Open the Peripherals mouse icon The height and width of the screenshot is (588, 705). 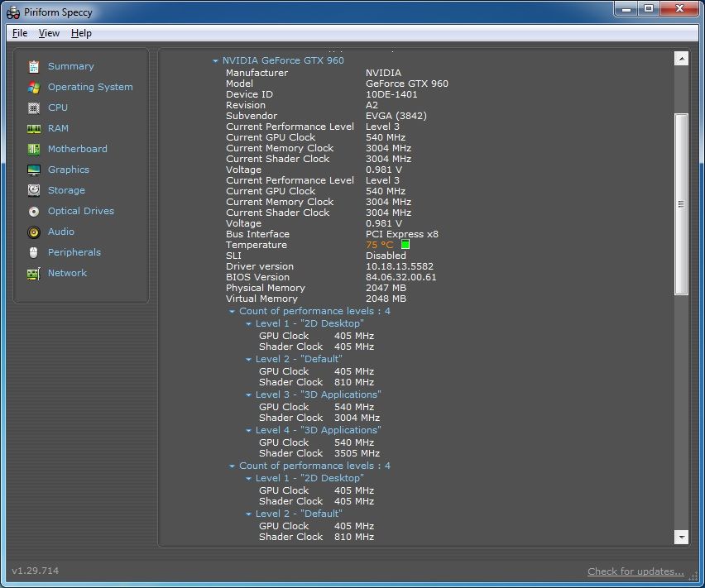[34, 252]
